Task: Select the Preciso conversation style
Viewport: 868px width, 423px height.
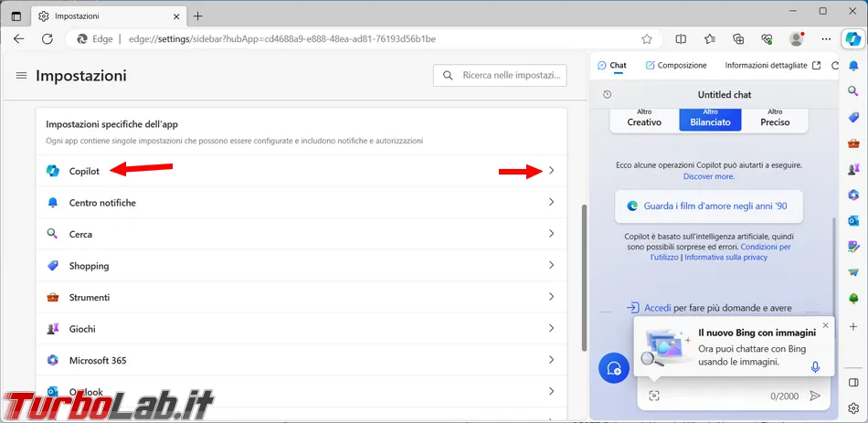Action: [x=775, y=118]
